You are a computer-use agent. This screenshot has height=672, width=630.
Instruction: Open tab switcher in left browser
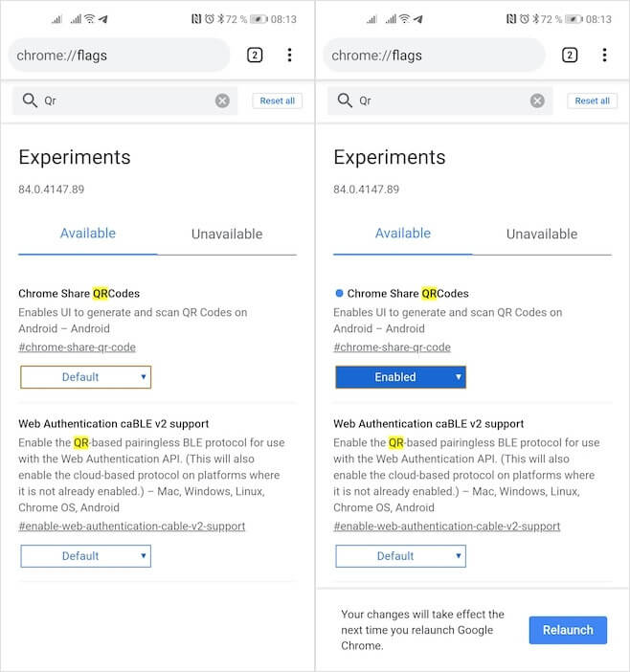255,55
